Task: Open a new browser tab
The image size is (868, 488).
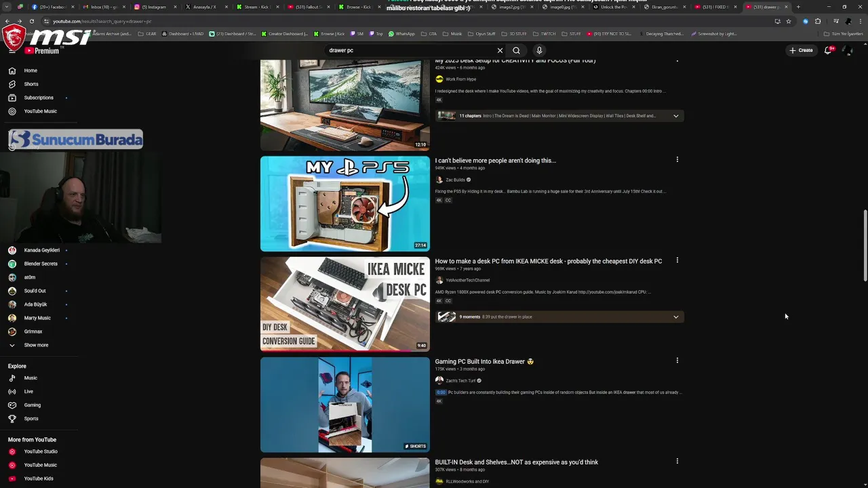Action: coord(797,7)
